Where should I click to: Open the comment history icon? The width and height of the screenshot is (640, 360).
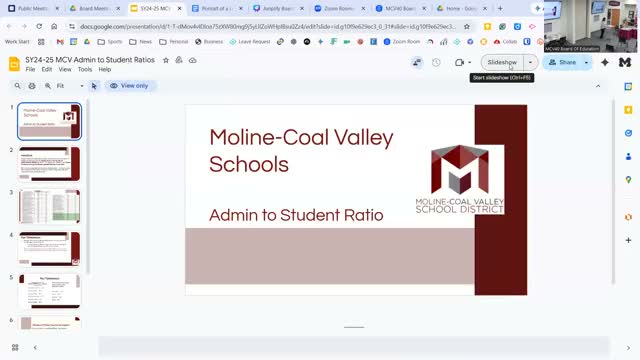(x=417, y=62)
